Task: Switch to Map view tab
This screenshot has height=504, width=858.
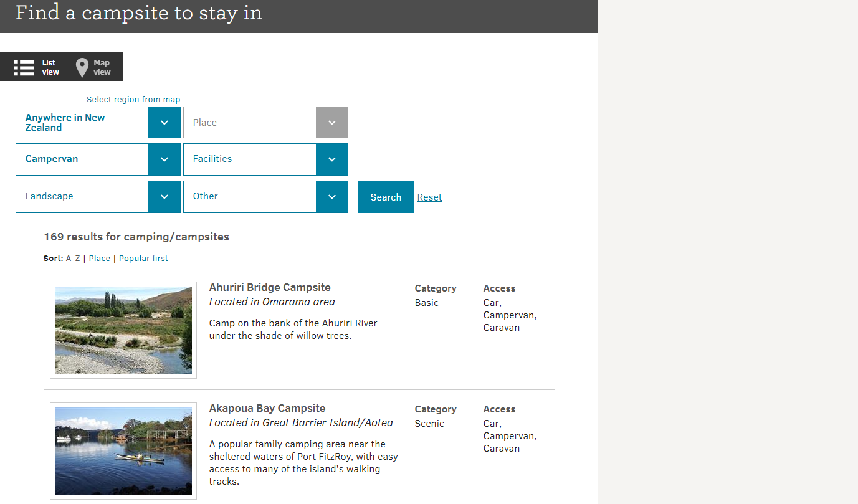Action: point(93,67)
